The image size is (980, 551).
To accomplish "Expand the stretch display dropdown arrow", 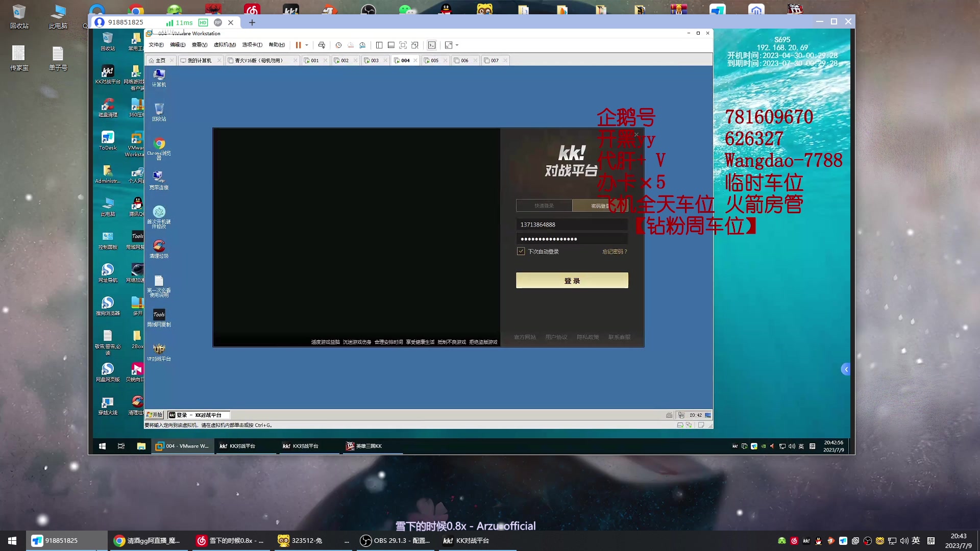I will click(457, 45).
